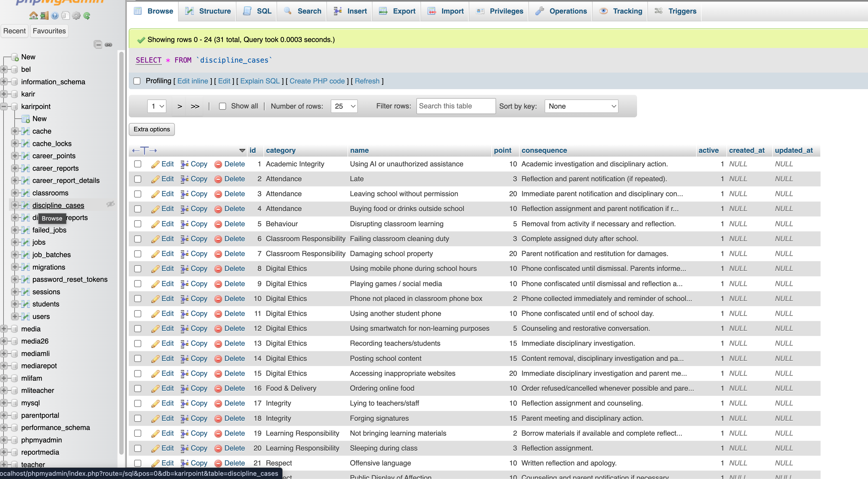868x479 pixels.
Task: Click the Create PHP code link
Action: coord(317,81)
